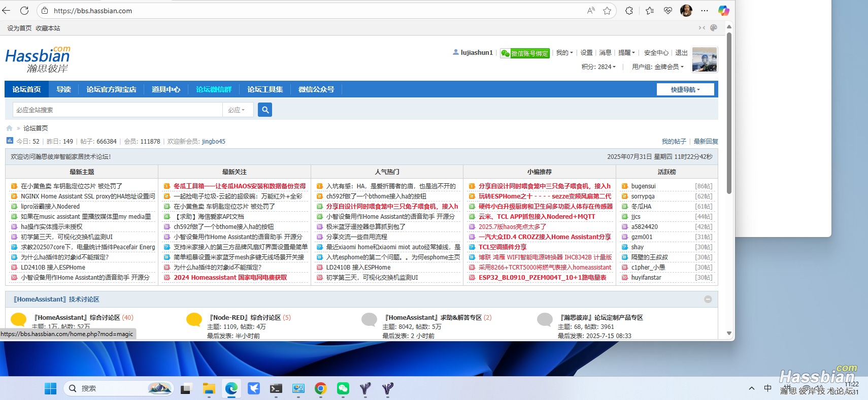Open the 道具中心 nav tab
The width and height of the screenshot is (868, 400).
pyautogui.click(x=166, y=89)
